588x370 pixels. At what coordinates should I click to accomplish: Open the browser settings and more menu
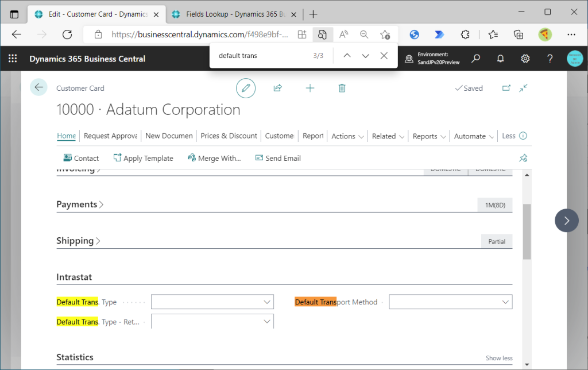click(x=571, y=34)
